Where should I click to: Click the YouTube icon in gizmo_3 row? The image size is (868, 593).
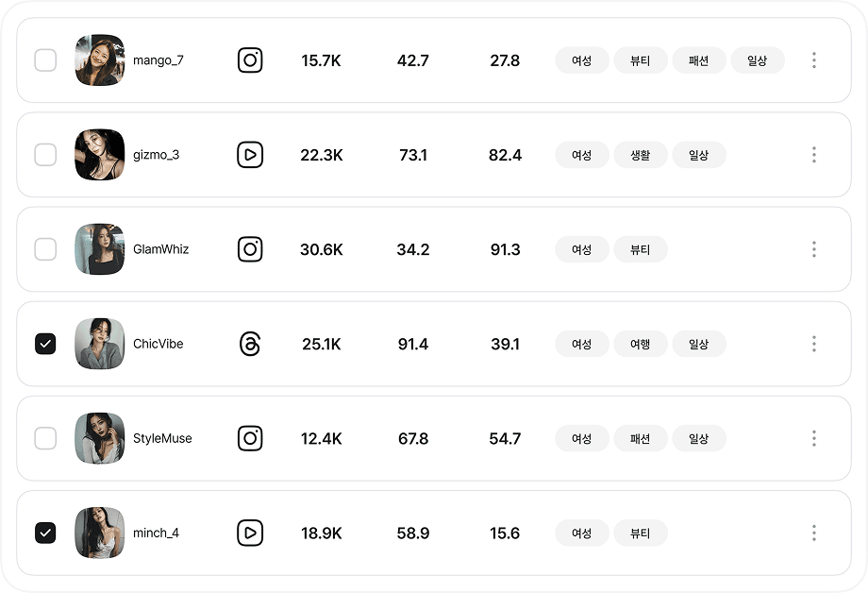click(250, 155)
